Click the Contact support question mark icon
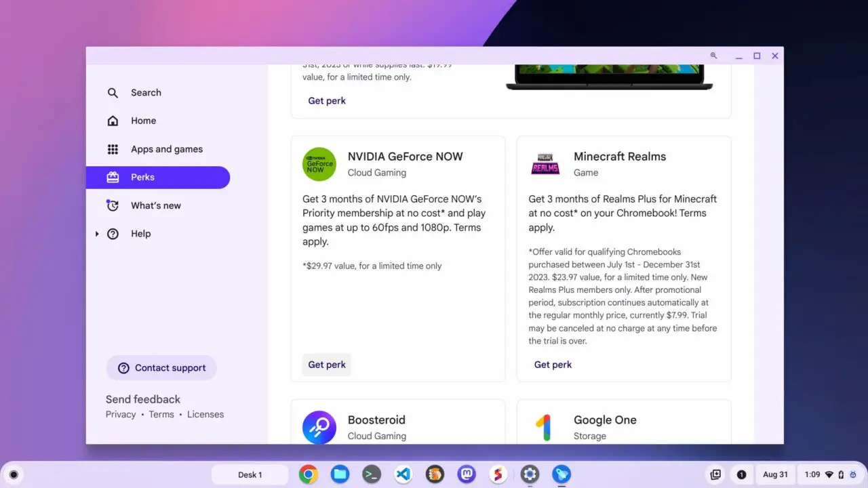 [x=123, y=368]
